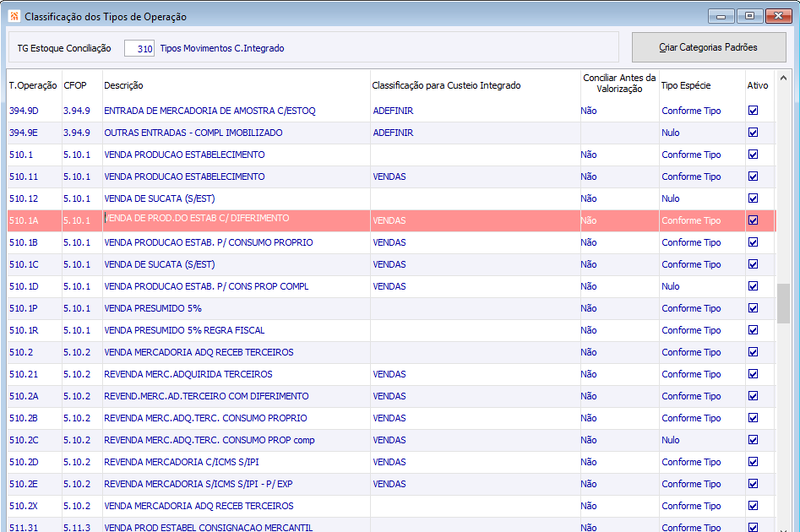Image resolution: width=800 pixels, height=532 pixels.
Task: Click Classificação para Custeio Integrado header
Action: click(x=446, y=85)
